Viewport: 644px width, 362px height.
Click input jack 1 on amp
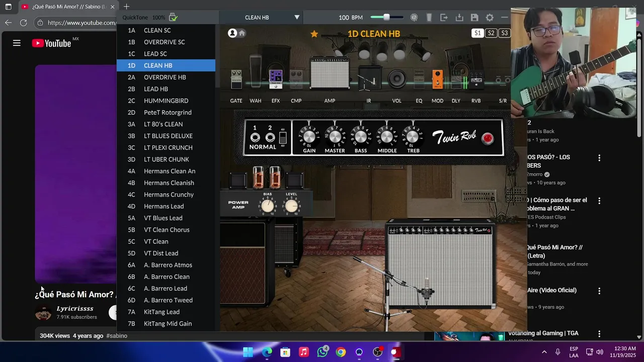255,137
